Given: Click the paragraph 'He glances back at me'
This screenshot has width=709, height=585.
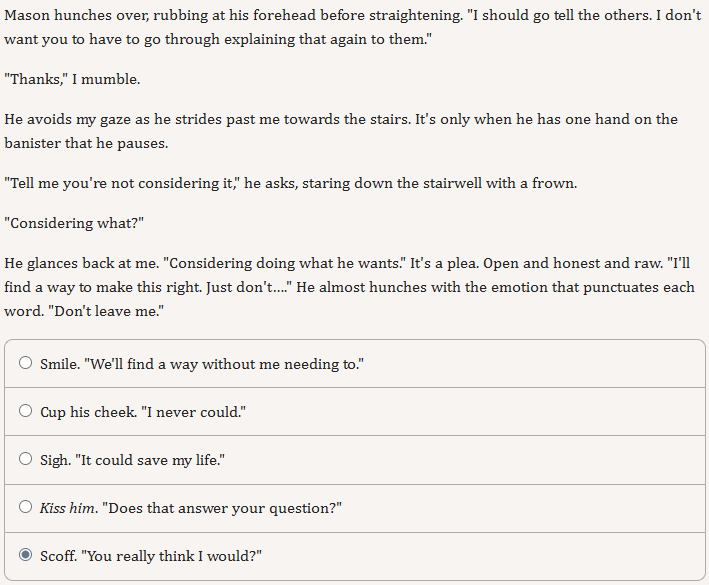Looking at the screenshot, I should 349,287.
